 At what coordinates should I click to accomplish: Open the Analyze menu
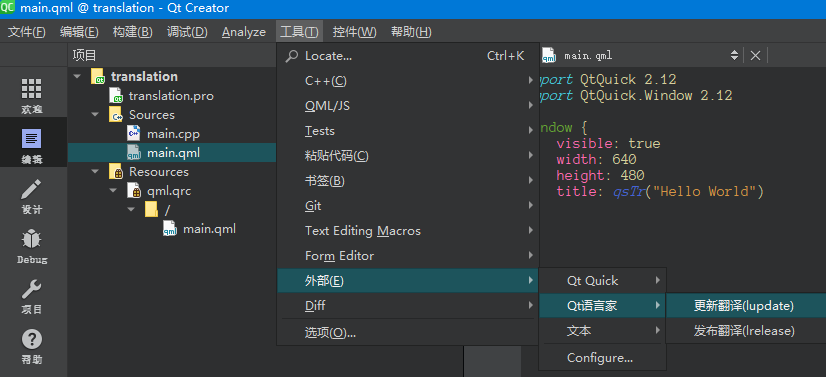click(244, 32)
